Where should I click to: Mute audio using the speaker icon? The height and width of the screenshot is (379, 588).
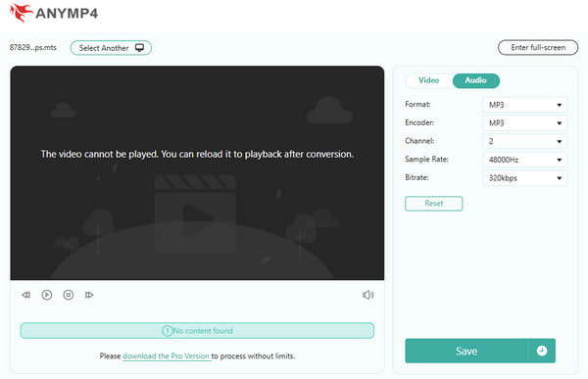tap(367, 295)
